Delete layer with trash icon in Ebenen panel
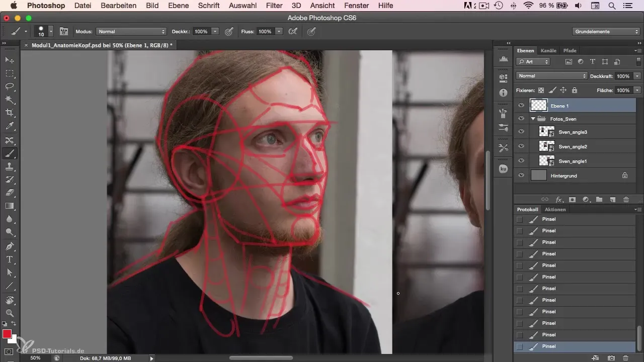This screenshot has height=362, width=644. [626, 200]
